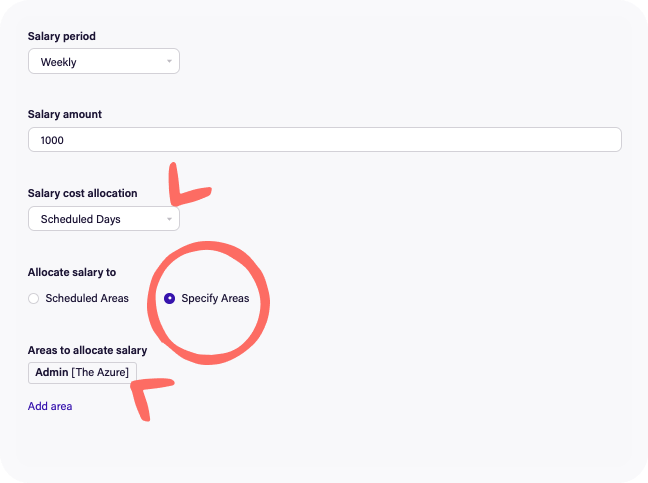
Task: Click the Scheduled Areas option text
Action: click(x=87, y=298)
